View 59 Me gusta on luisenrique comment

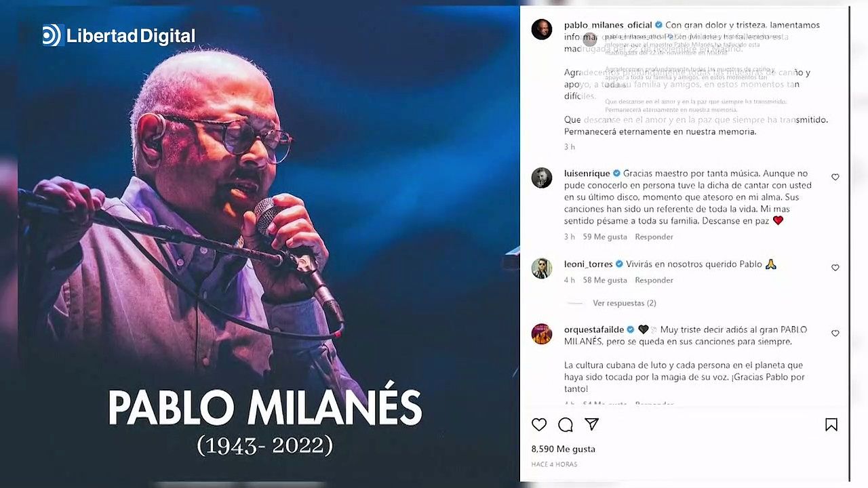(x=605, y=237)
